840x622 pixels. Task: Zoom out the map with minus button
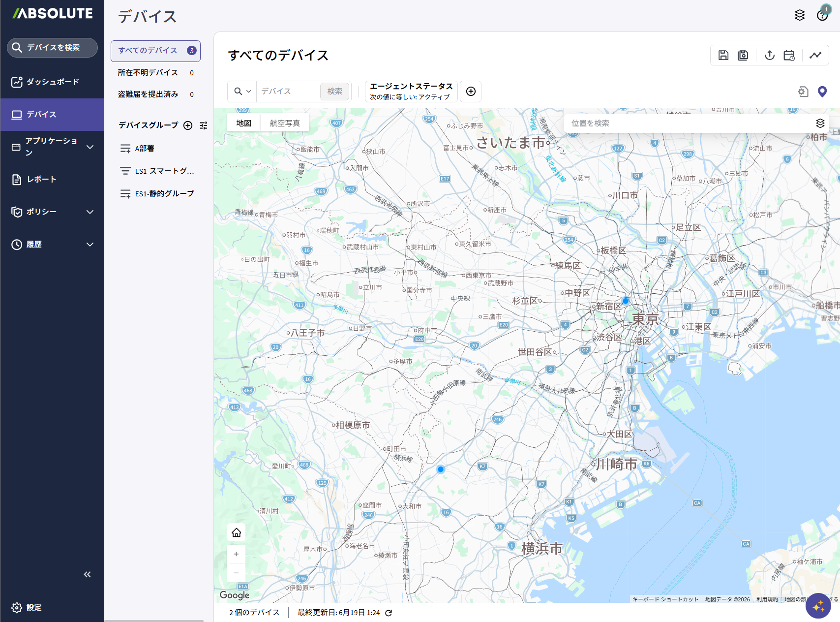[237, 573]
